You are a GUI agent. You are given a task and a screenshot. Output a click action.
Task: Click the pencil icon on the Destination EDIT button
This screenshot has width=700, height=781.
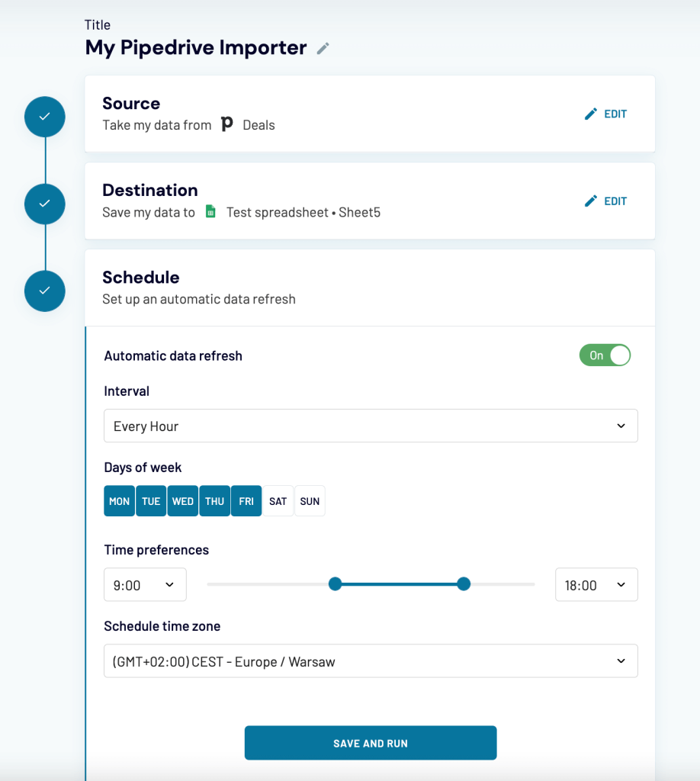[x=590, y=200]
